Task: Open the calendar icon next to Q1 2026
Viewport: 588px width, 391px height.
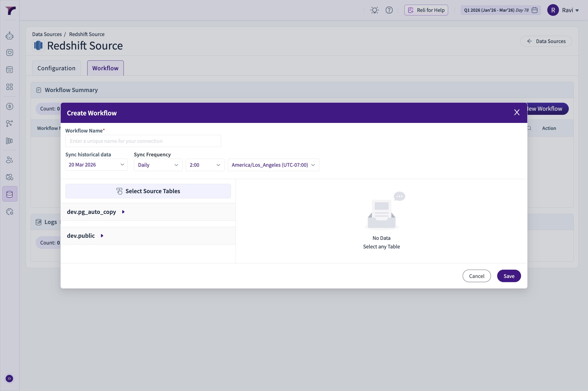Action: tap(535, 10)
